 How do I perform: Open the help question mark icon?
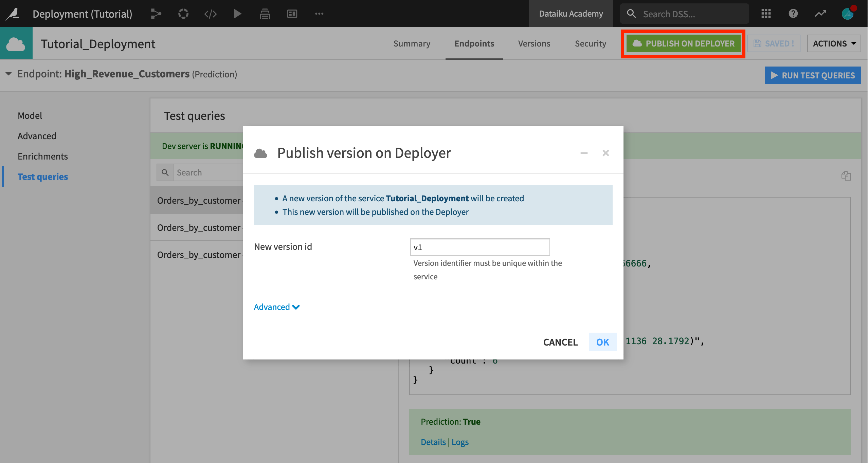pos(793,14)
